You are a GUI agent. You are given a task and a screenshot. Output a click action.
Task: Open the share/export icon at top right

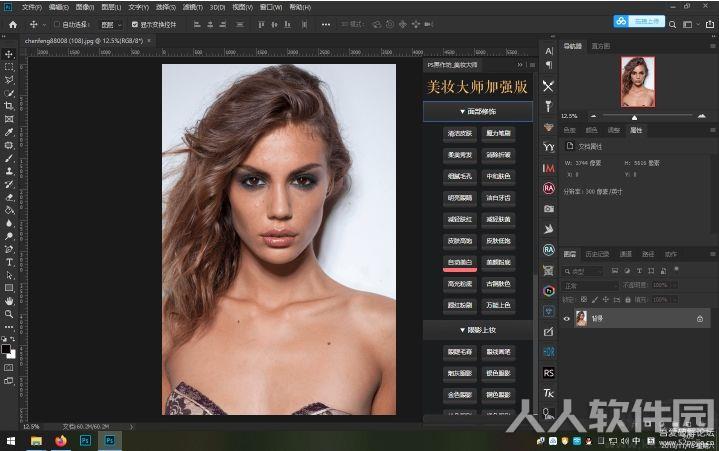point(709,25)
